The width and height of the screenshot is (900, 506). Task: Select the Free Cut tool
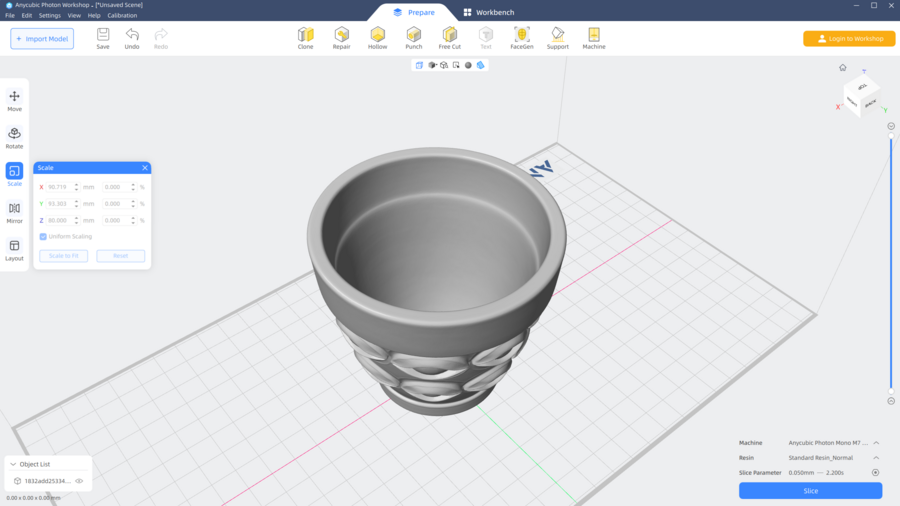[450, 37]
